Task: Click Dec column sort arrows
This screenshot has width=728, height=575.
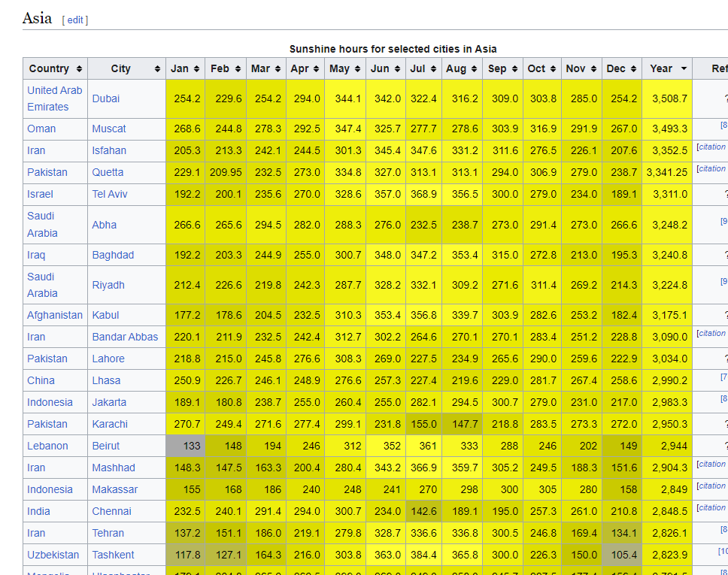Action: [633, 68]
